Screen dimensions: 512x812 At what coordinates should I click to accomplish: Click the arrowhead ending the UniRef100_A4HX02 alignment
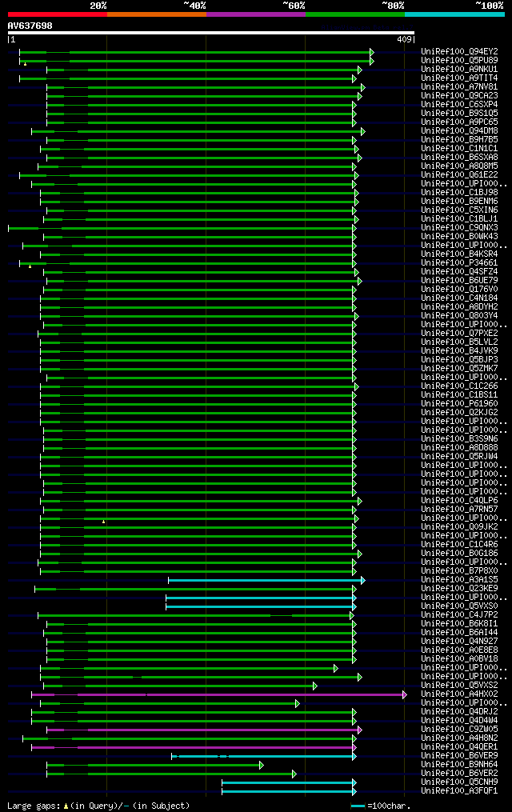click(x=405, y=695)
